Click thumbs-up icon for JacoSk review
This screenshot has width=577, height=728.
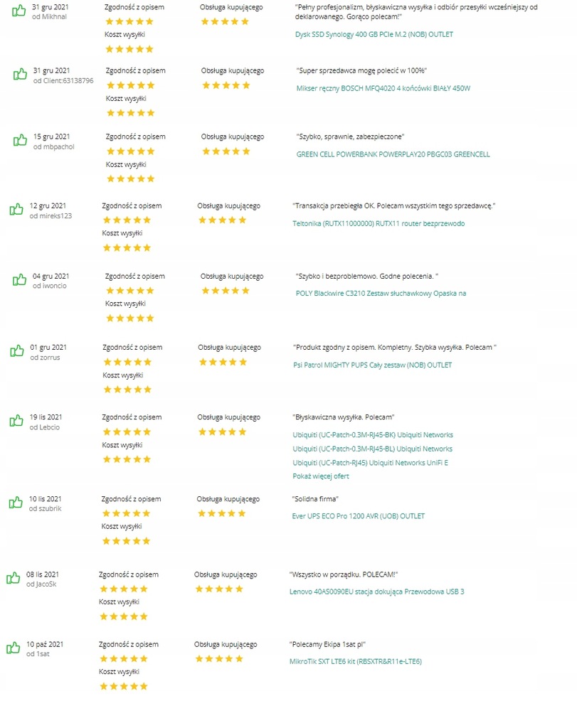[x=13, y=578]
